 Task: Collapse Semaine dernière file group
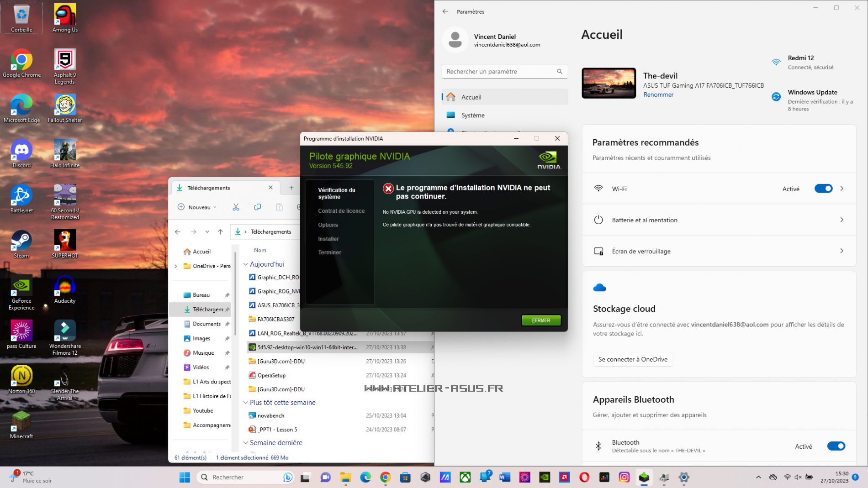[x=246, y=443]
